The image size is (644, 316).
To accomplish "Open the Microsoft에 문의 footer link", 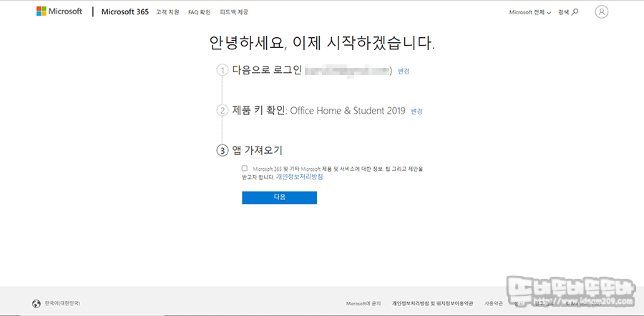I will pos(364,304).
